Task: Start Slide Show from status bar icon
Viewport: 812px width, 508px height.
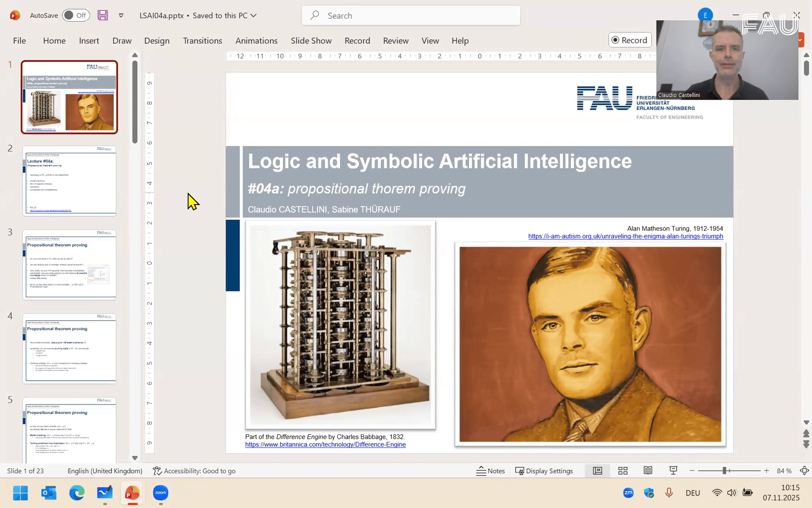Action: [673, 470]
